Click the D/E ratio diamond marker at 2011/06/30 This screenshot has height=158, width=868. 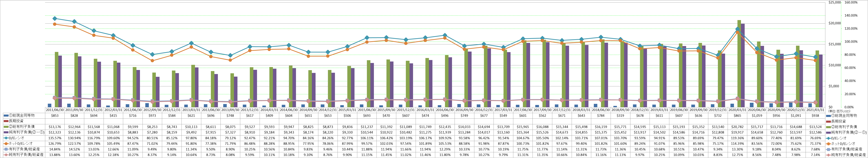coord(55,18)
